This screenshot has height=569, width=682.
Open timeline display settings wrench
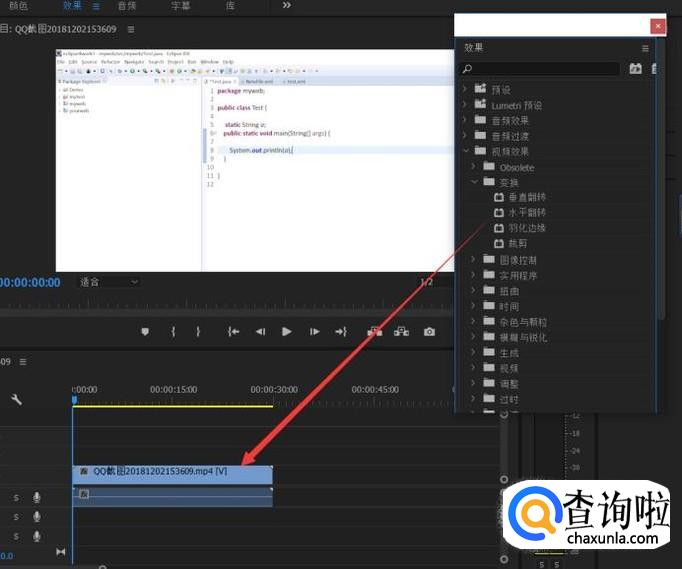pyautogui.click(x=17, y=399)
